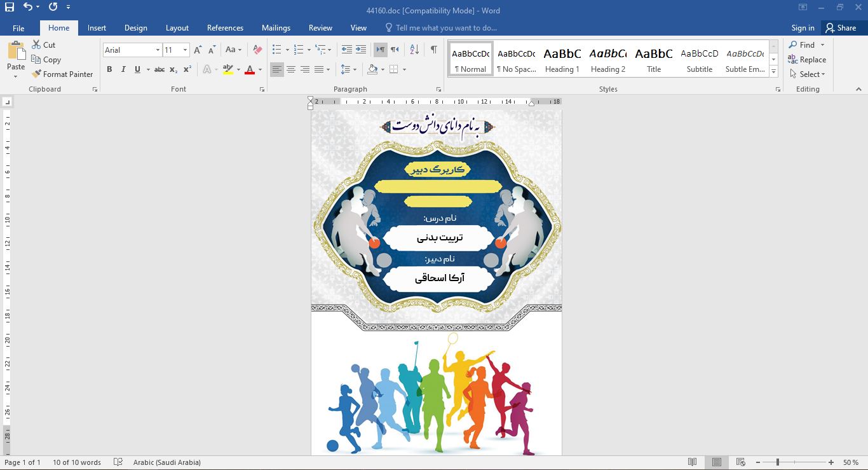Click the Superscript icon
The height and width of the screenshot is (470, 868).
point(187,69)
